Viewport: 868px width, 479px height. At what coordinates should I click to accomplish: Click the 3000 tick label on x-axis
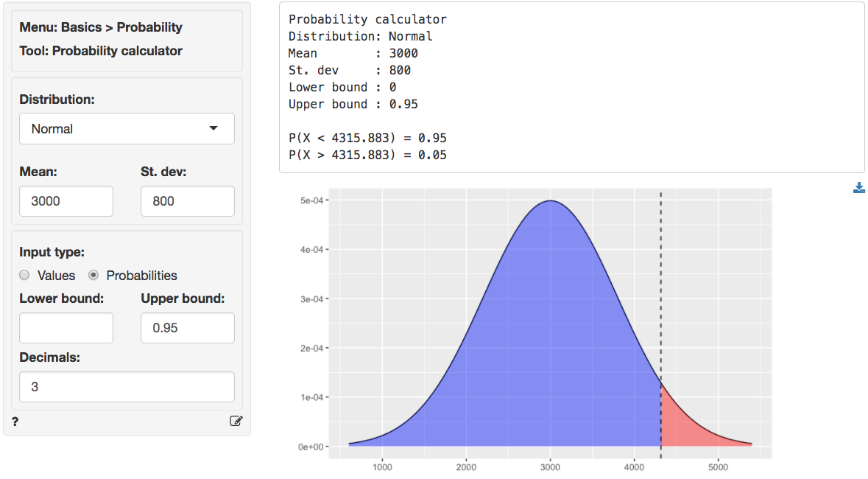(550, 466)
